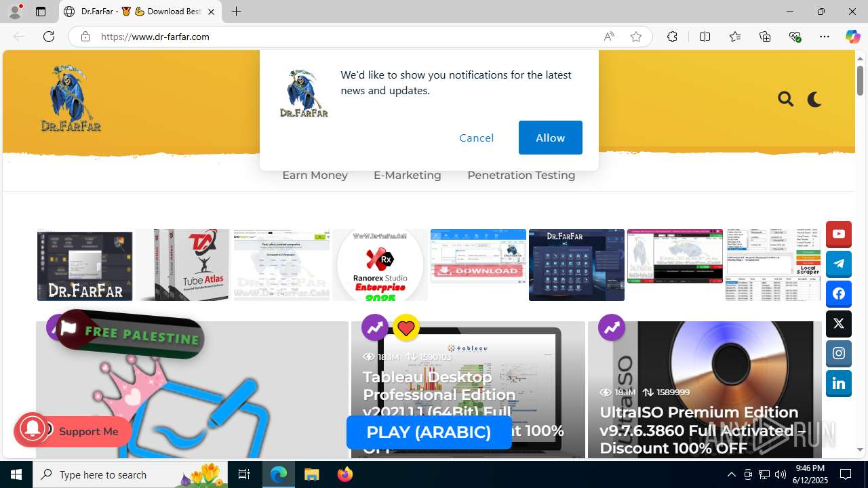Open the Penetration Testing menu
The width and height of the screenshot is (868, 488).
(521, 175)
